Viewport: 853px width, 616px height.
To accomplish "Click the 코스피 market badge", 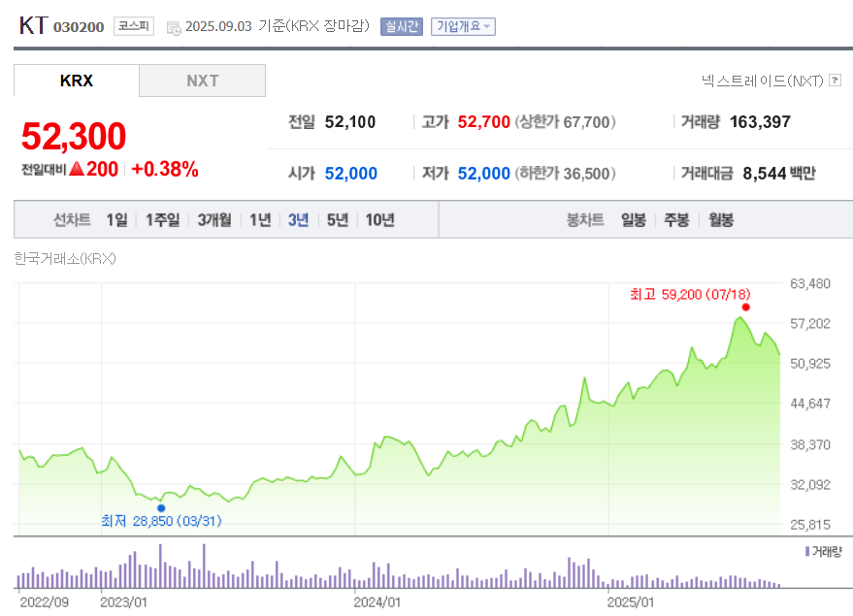I will pos(134,26).
